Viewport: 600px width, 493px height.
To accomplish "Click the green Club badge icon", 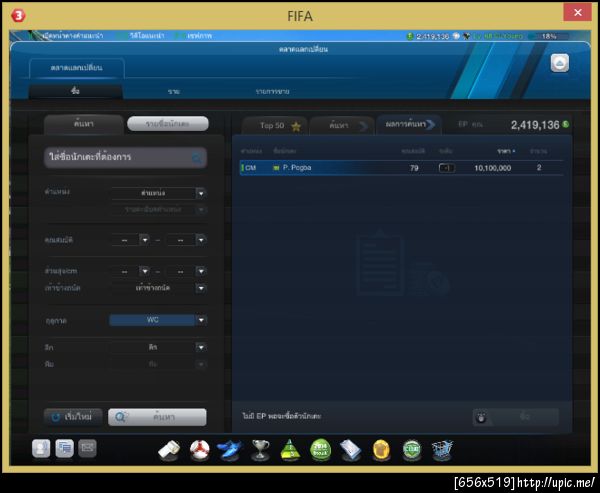I will pos(412,449).
